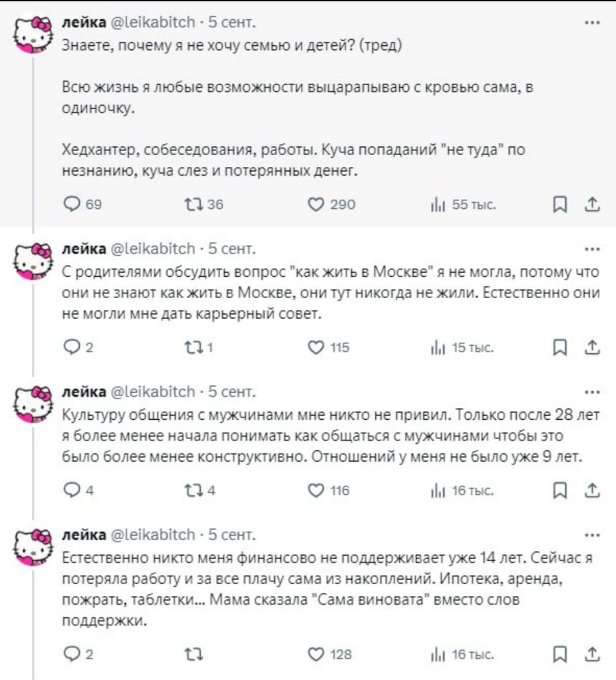Viewport: 616px width, 680px height.
Task: Bookmark the tweet about communicating with men
Action: tap(560, 490)
